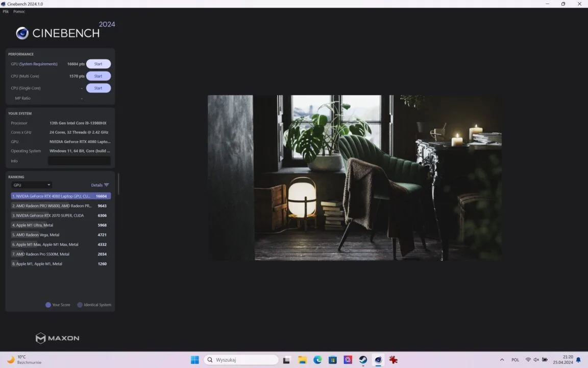Open the notification bell in system tray
Screen dimensions: 588x368
pyautogui.click(x=578, y=360)
